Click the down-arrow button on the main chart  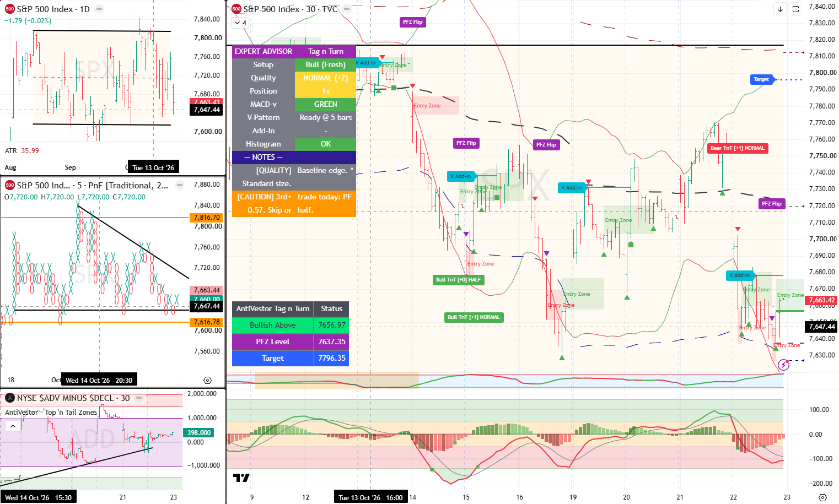[x=780, y=9]
